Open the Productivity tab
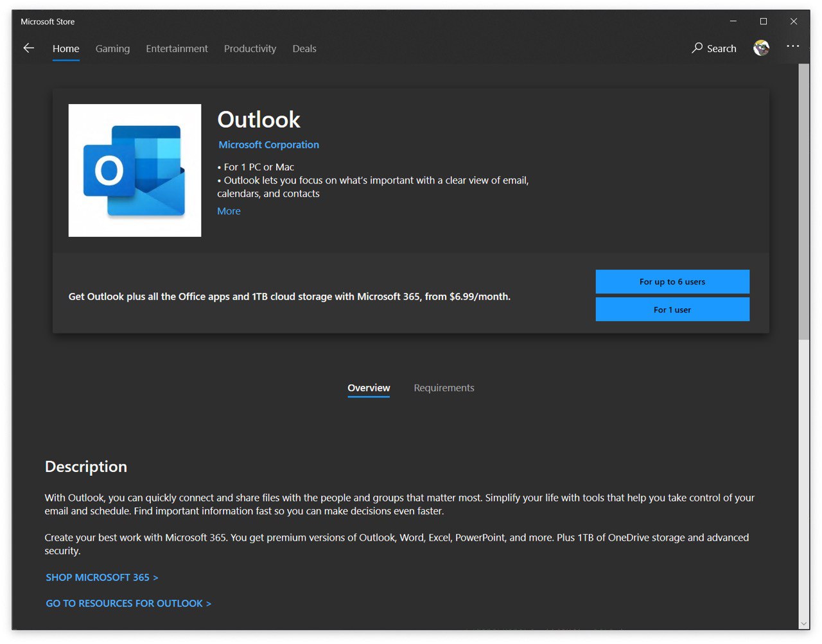The width and height of the screenshot is (822, 644). tap(250, 49)
